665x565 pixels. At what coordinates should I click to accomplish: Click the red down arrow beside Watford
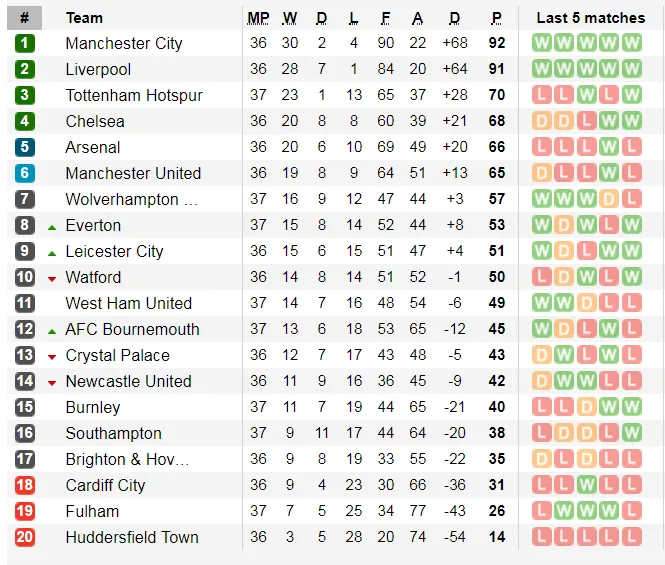[x=51, y=278]
